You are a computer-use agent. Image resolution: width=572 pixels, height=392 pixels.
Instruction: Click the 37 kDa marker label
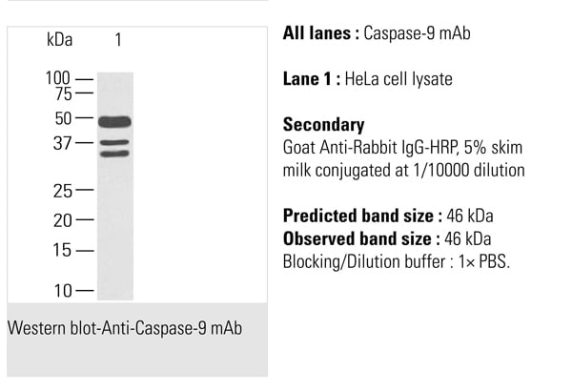pos(63,143)
